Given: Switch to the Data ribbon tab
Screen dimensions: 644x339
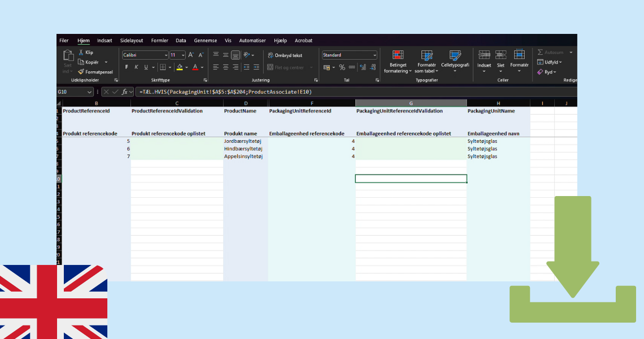Looking at the screenshot, I should click(181, 41).
